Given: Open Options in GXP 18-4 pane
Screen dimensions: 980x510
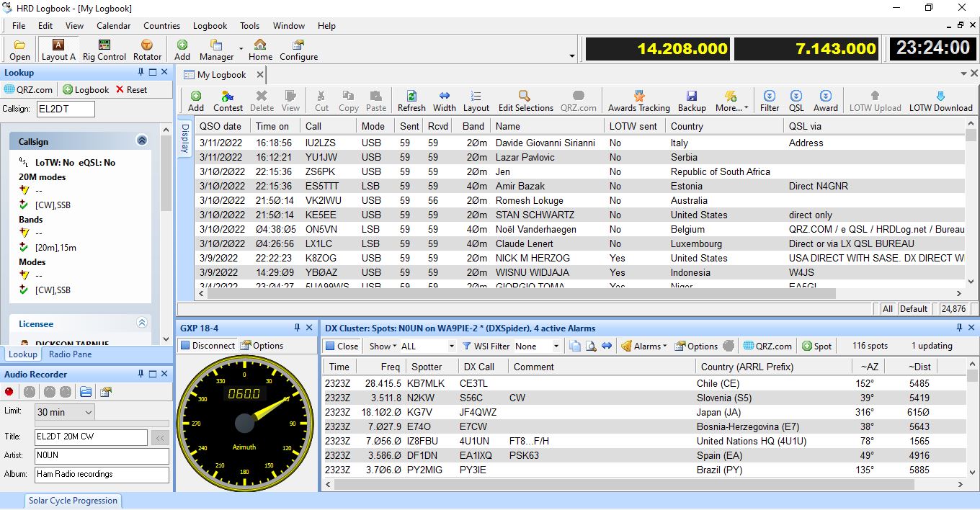Looking at the screenshot, I should [x=262, y=345].
